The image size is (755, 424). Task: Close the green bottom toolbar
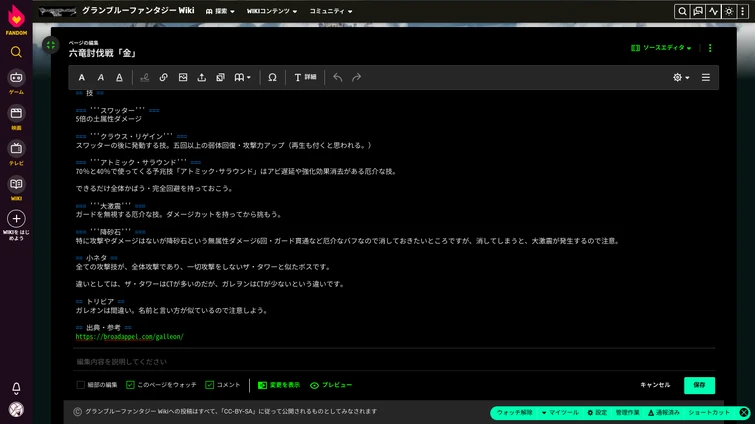point(744,412)
